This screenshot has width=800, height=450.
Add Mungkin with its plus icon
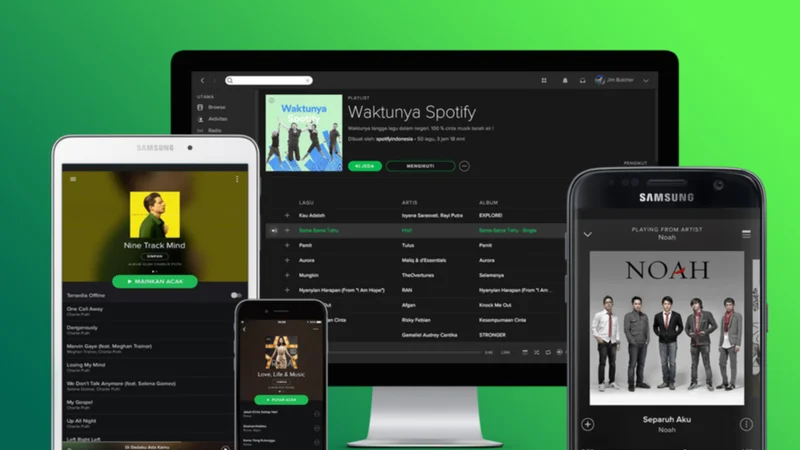[287, 275]
